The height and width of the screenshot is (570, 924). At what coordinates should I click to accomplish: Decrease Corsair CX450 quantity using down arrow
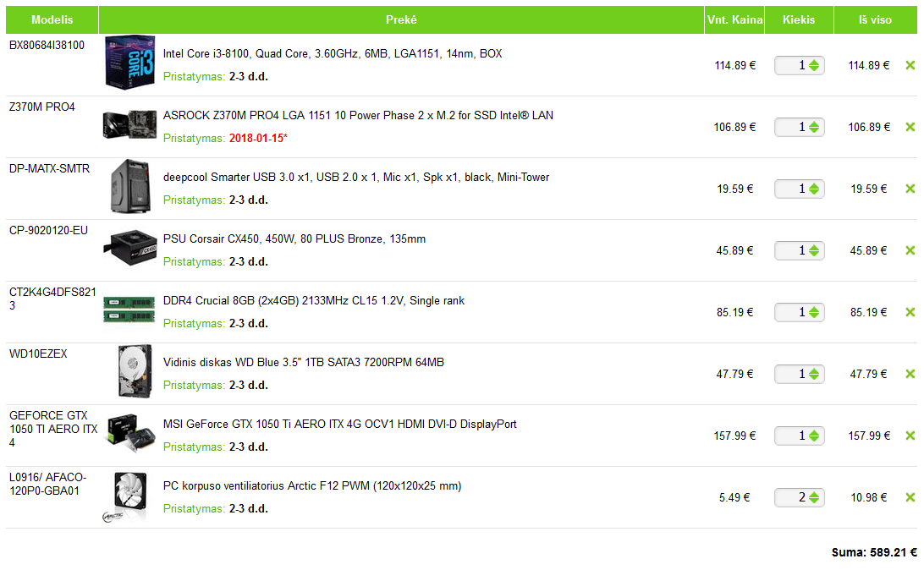click(814, 255)
